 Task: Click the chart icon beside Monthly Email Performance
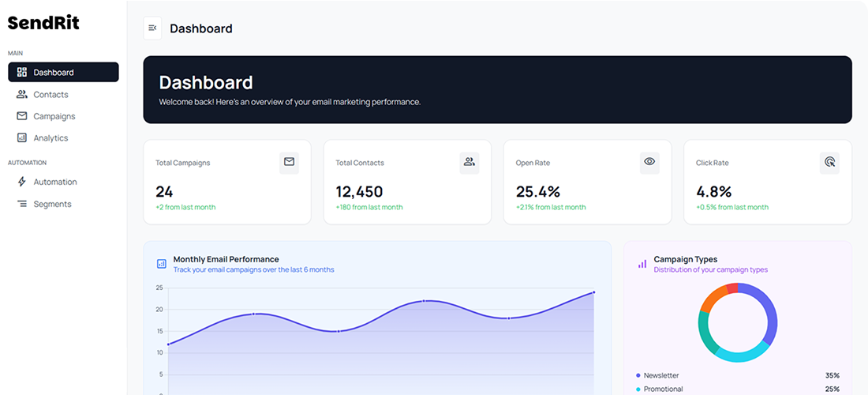pyautogui.click(x=162, y=264)
